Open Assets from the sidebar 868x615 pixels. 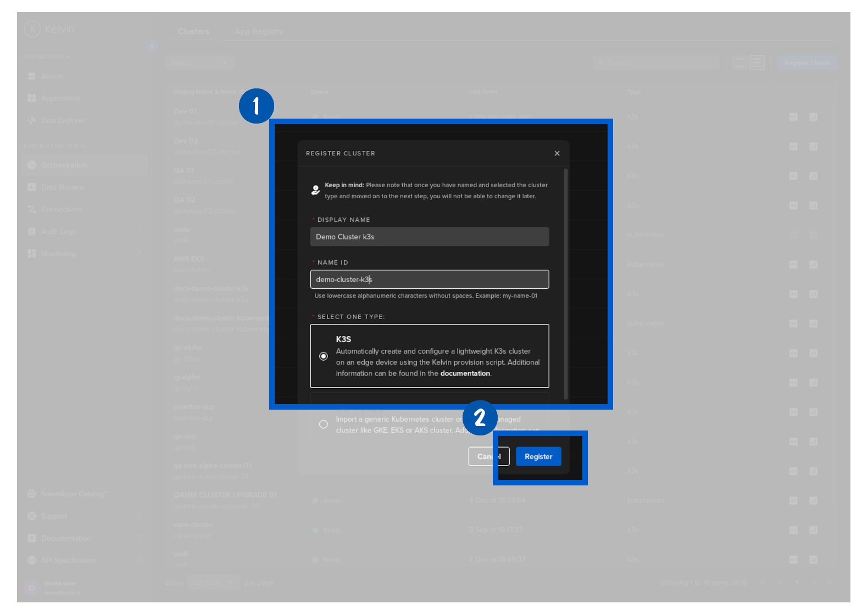pos(52,76)
